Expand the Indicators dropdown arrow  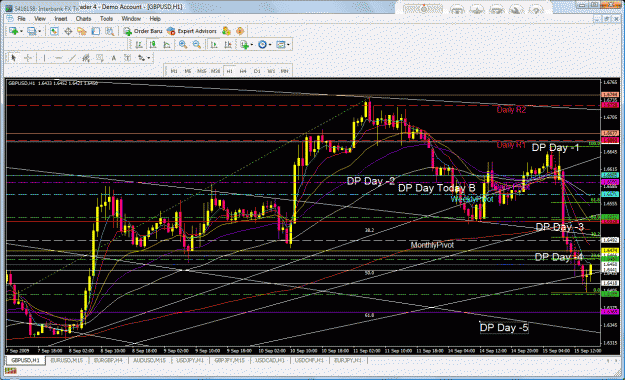(252, 45)
